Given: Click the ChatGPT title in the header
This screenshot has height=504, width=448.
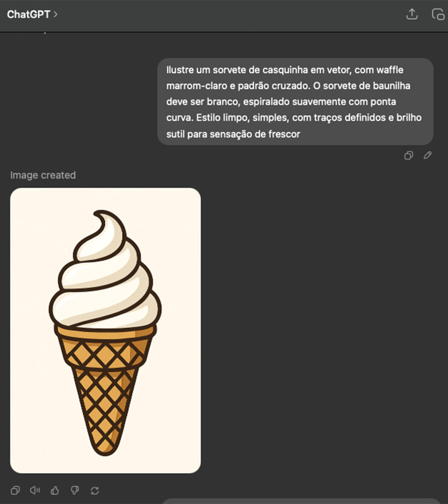Looking at the screenshot, I should point(28,14).
